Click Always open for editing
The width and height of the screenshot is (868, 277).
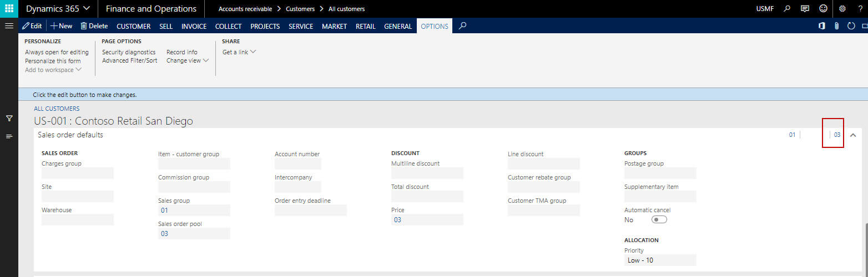(x=57, y=52)
